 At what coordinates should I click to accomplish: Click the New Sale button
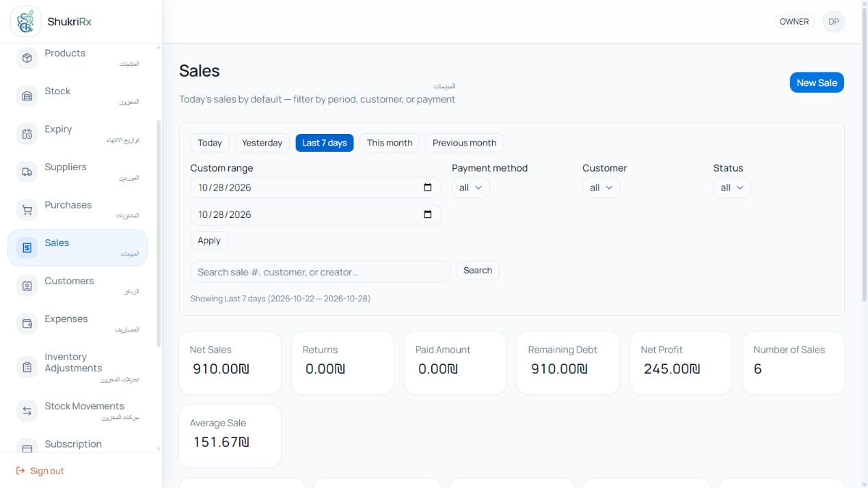(817, 83)
